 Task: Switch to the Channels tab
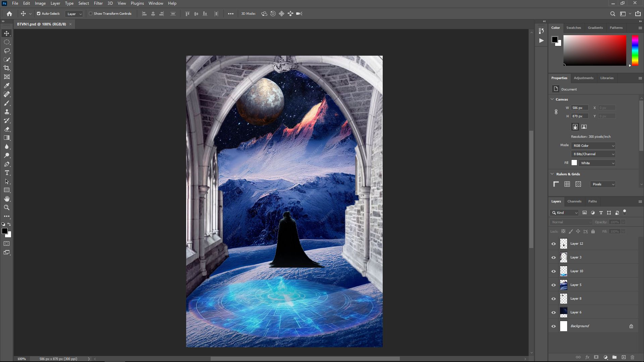[x=574, y=201]
